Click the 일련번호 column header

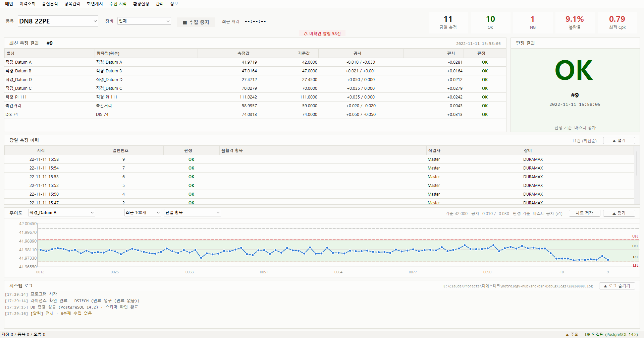[123, 151]
